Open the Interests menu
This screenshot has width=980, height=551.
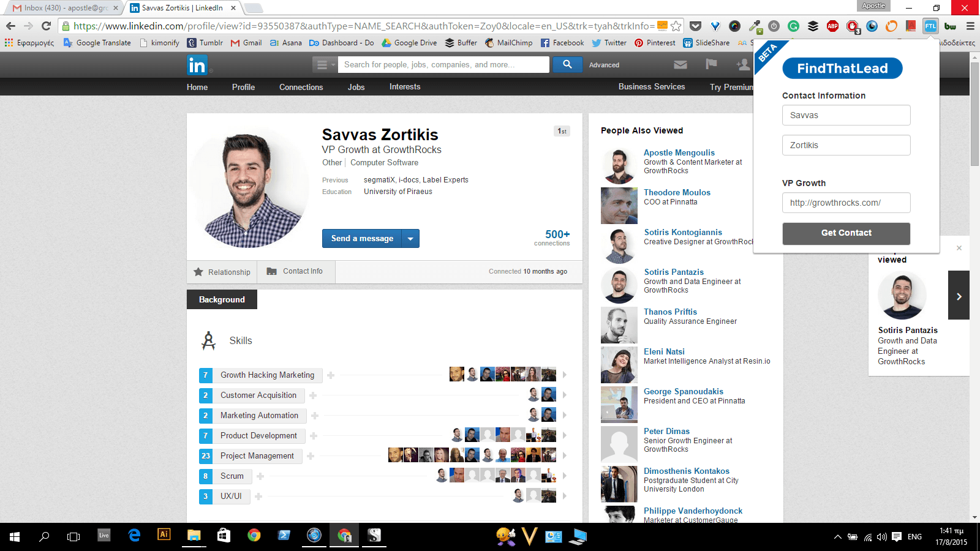(405, 87)
